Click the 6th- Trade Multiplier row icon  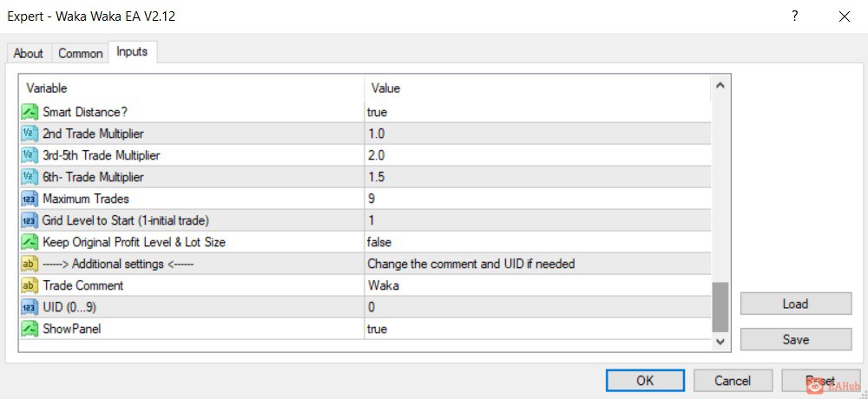pos(30,177)
